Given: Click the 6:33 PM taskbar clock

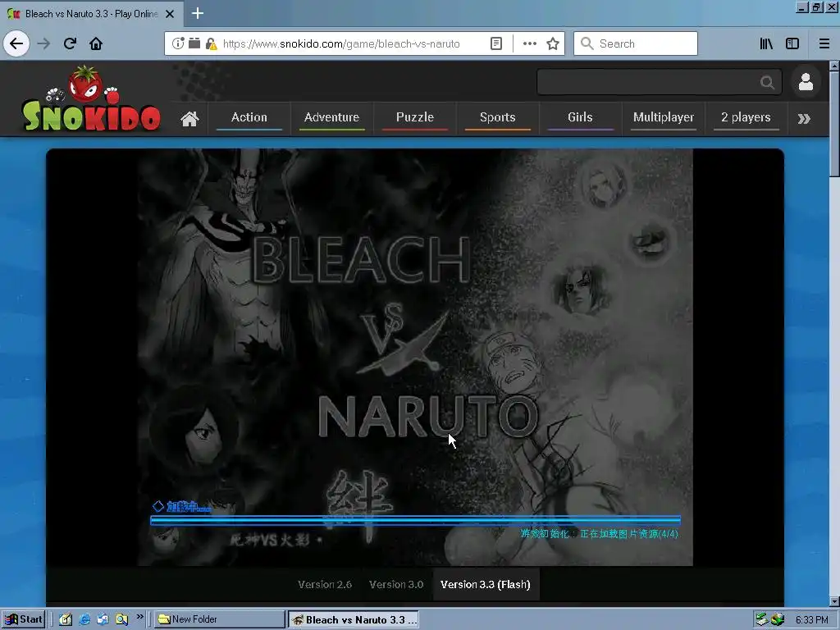Looking at the screenshot, I should pyautogui.click(x=811, y=620).
